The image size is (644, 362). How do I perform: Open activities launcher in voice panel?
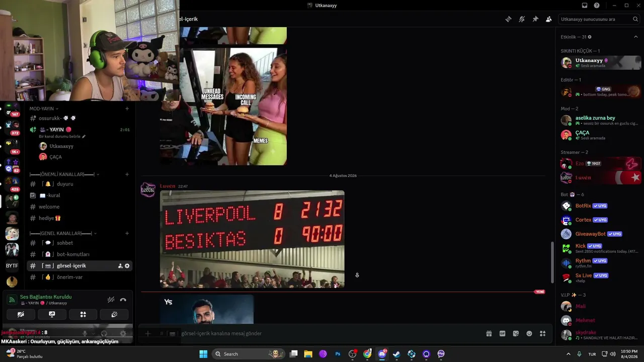(83, 314)
